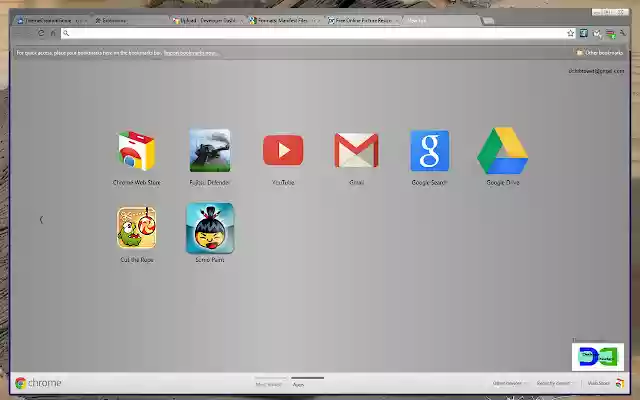
Task: Open the Other devices dropdown
Action: [509, 383]
